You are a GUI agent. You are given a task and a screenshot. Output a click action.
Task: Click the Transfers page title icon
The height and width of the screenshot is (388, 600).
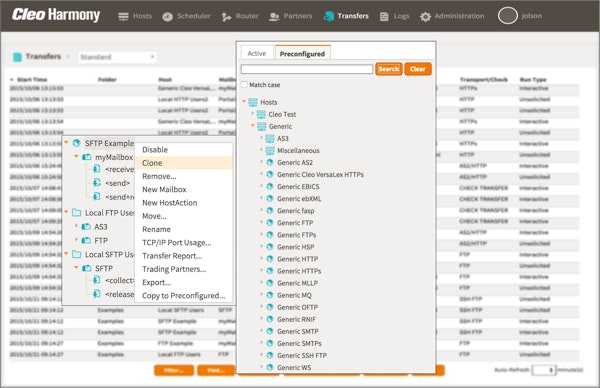[17, 57]
